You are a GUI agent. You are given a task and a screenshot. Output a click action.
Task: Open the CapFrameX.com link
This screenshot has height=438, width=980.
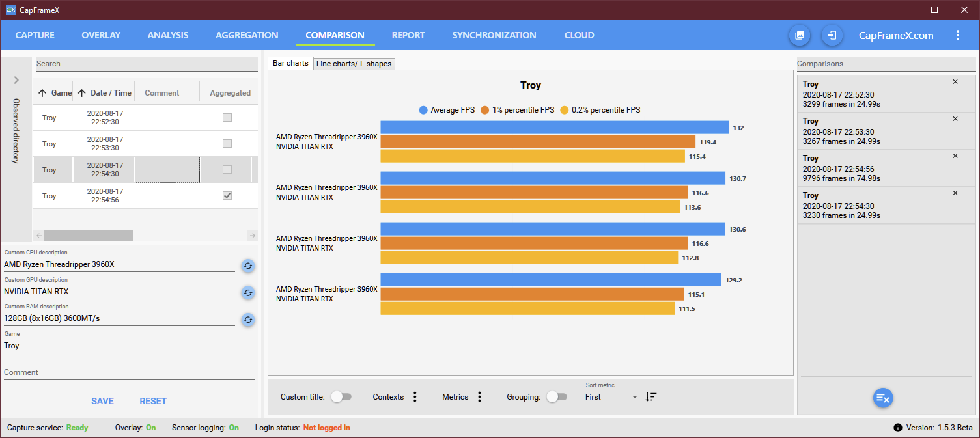896,35
